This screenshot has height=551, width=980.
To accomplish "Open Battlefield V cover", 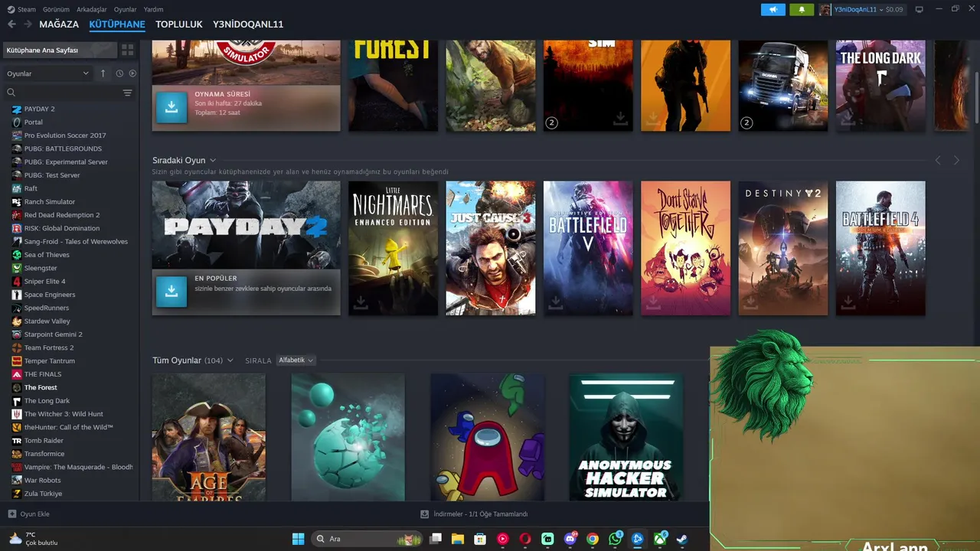I will pyautogui.click(x=588, y=248).
